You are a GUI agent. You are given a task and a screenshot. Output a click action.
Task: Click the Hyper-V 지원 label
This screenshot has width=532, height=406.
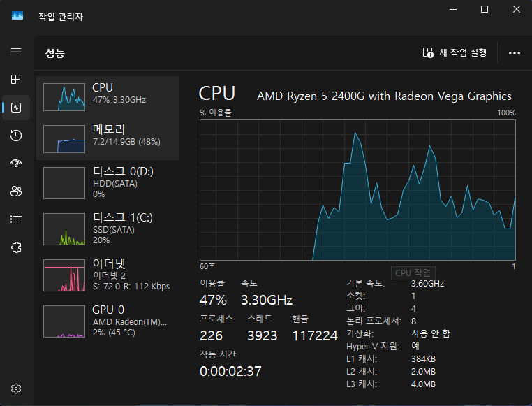pos(373,347)
